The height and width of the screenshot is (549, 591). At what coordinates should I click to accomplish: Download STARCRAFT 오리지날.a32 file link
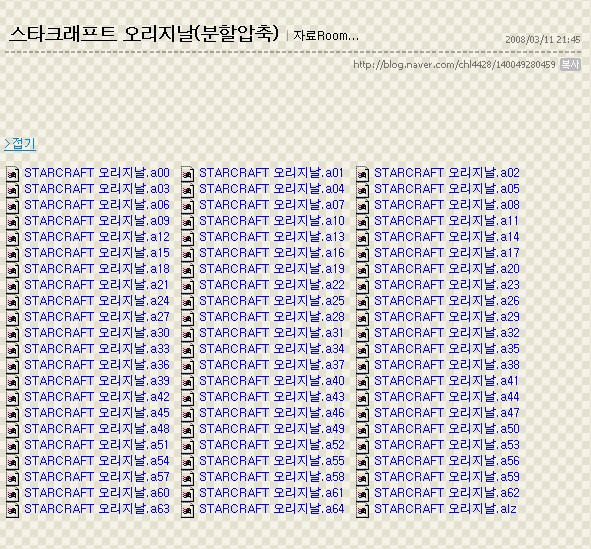tap(447, 333)
